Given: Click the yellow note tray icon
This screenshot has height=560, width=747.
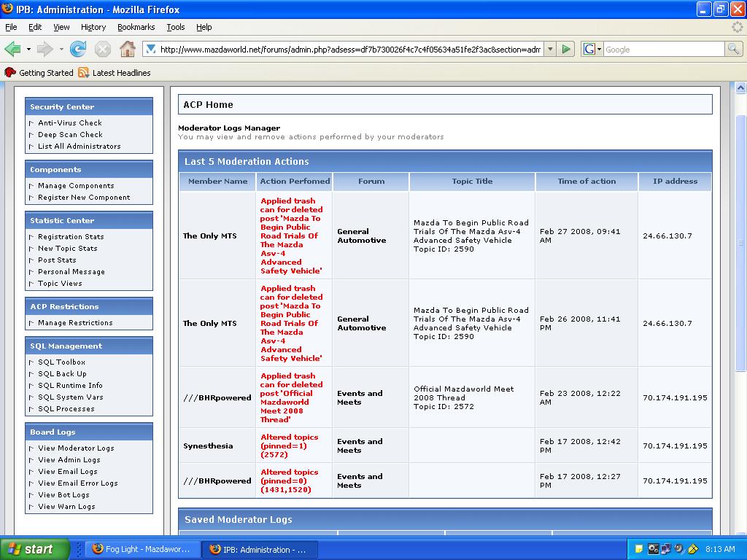Looking at the screenshot, I should tap(638, 549).
